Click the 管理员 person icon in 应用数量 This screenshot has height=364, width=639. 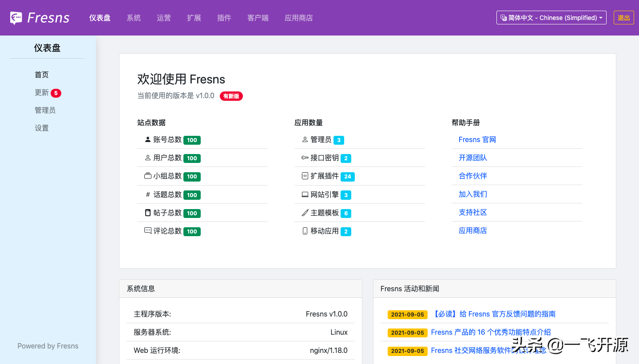tap(305, 139)
